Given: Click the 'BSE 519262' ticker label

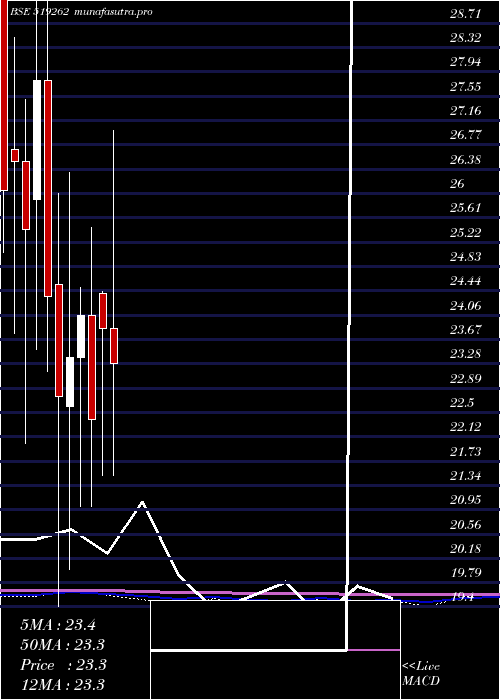Looking at the screenshot, I should pos(39,12).
